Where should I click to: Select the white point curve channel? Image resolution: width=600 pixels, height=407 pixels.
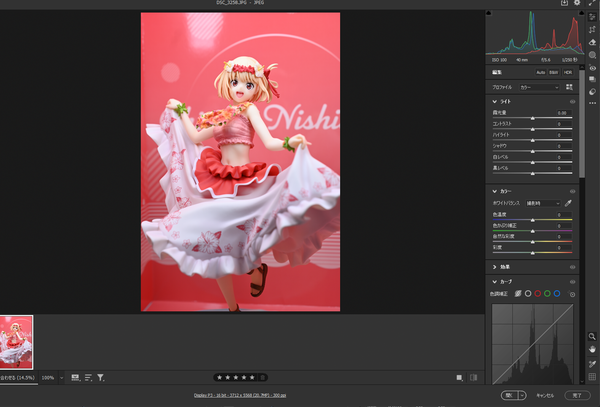(528, 294)
